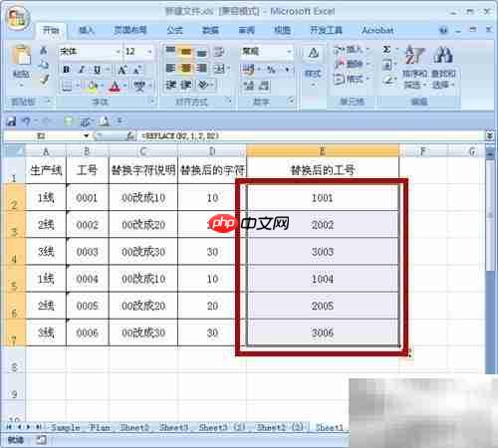
Task: Decrease font size with the small A
Action: pyautogui.click(x=136, y=70)
